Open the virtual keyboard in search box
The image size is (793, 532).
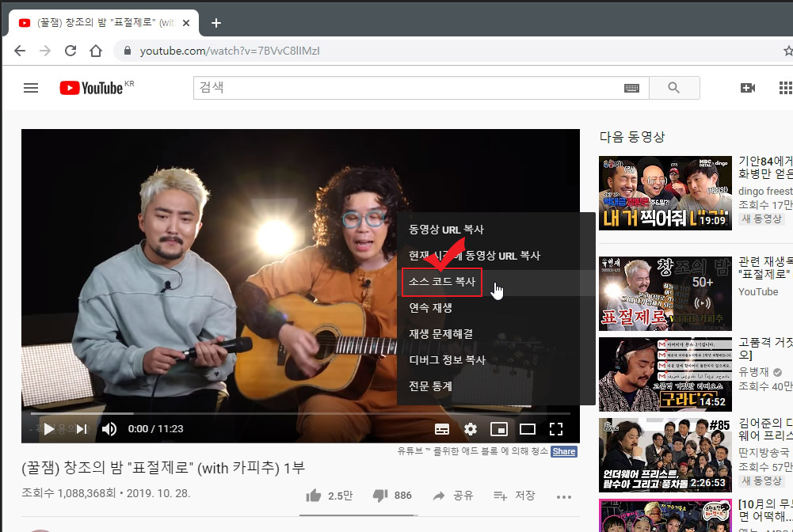point(631,88)
